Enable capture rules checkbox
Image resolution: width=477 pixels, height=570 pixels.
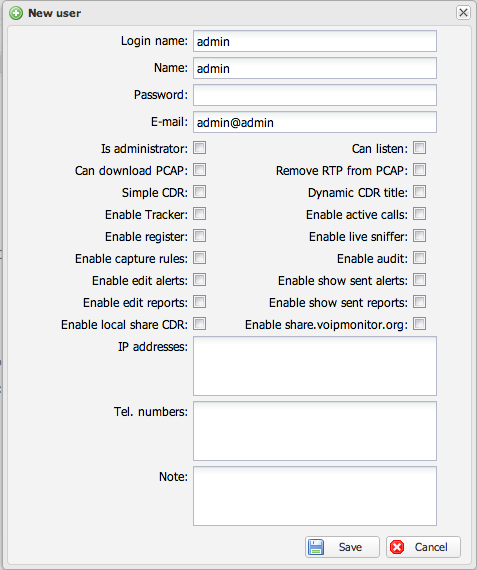[x=200, y=258]
